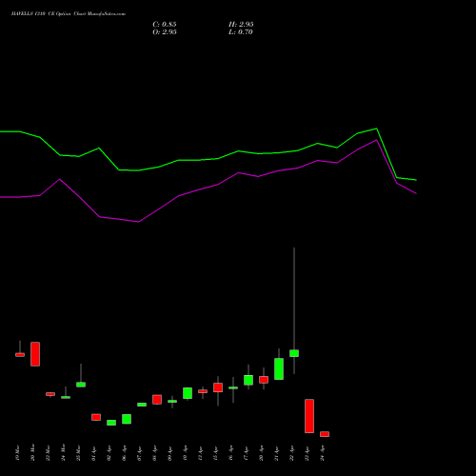
Task: Click the red candle for 01 Apr
Action: click(96, 417)
